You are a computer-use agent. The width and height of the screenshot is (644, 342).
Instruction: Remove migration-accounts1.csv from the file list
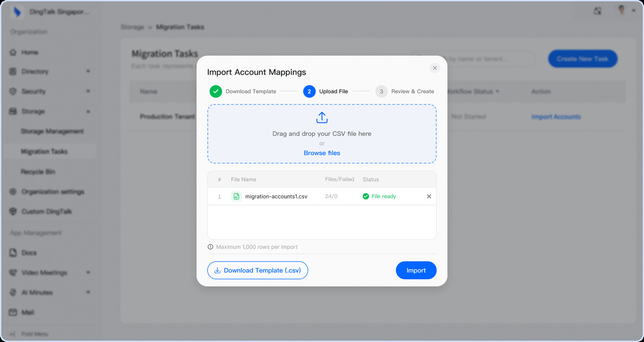pyautogui.click(x=429, y=196)
